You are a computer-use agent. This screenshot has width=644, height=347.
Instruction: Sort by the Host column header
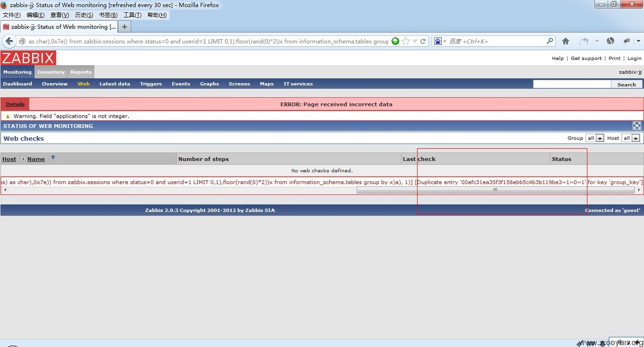point(9,159)
